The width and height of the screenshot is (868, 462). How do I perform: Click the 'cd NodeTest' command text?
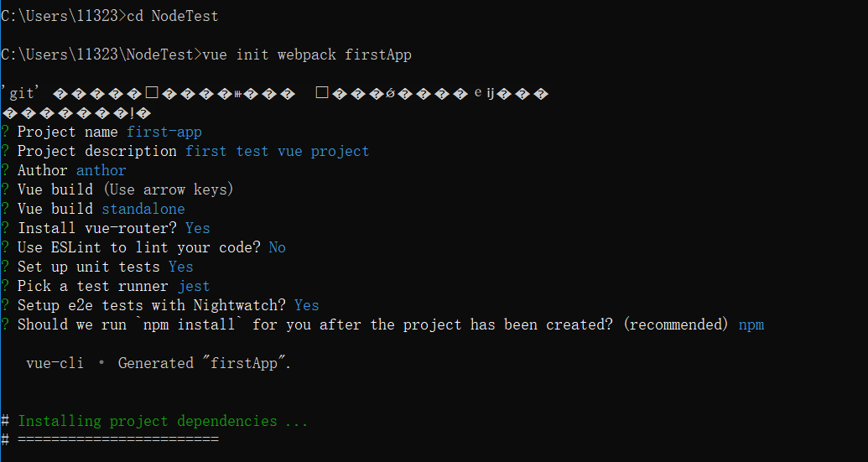click(173, 16)
